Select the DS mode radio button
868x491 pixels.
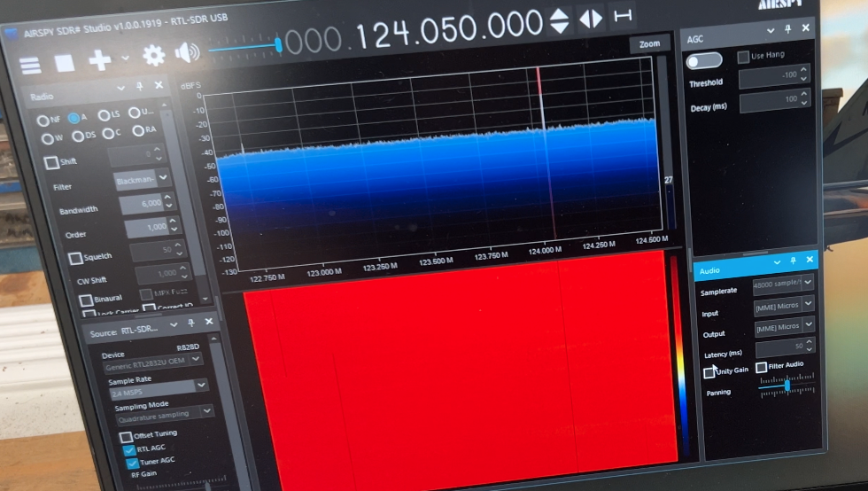[x=78, y=136]
